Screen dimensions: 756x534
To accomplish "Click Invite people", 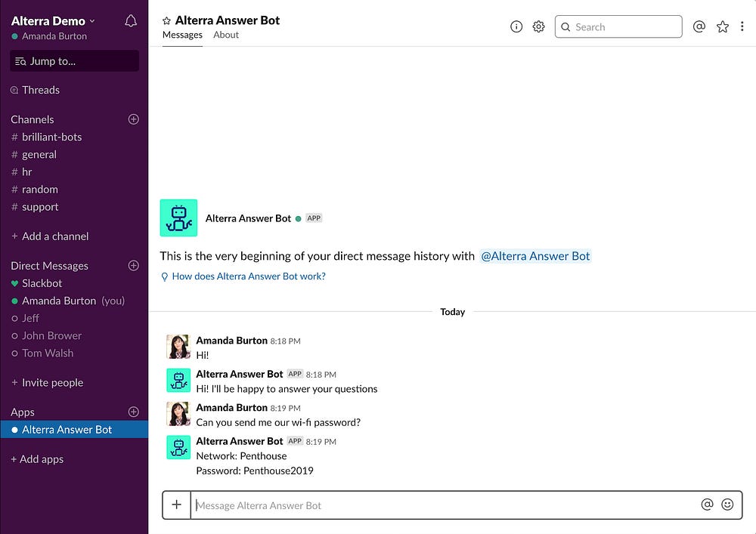I will tap(47, 383).
